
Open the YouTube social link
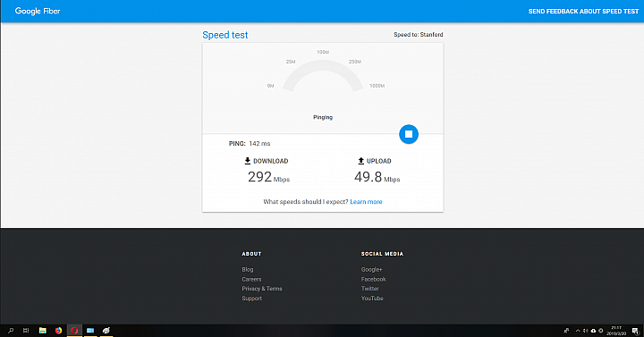[x=372, y=299]
